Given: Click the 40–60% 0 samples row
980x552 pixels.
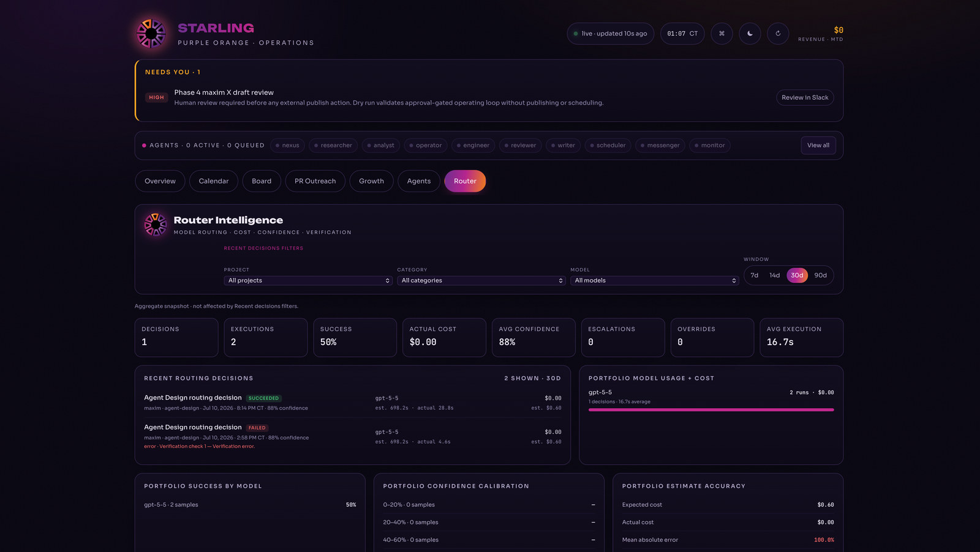Looking at the screenshot, I should pos(489,540).
